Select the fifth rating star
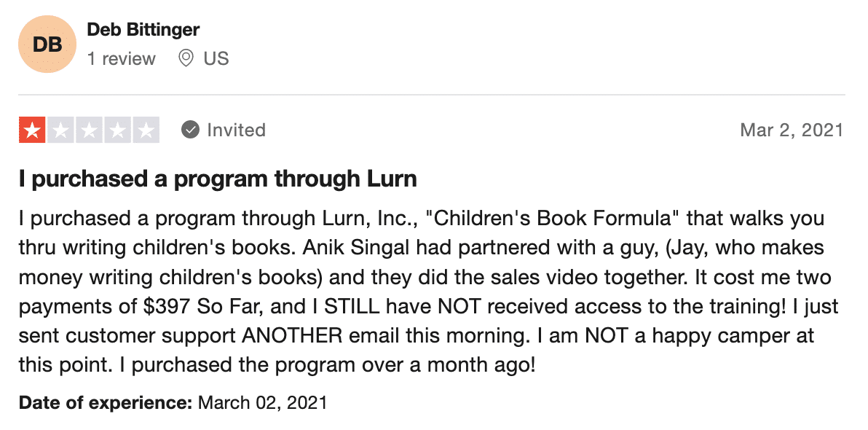 [146, 130]
